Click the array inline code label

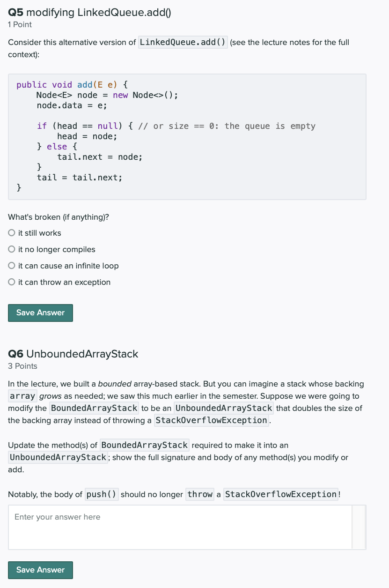(22, 396)
